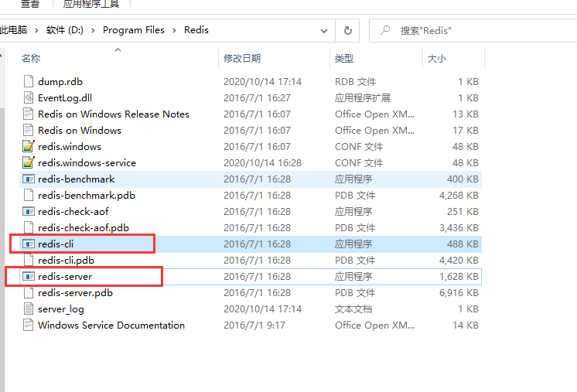This screenshot has width=577, height=392.
Task: Select Windows Service Documentation file name
Action: (111, 325)
